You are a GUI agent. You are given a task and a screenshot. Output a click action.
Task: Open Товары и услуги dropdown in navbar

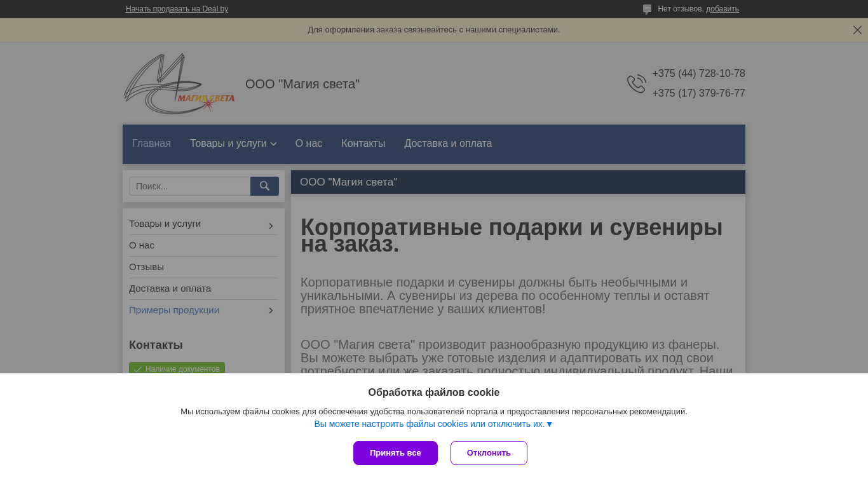(233, 144)
